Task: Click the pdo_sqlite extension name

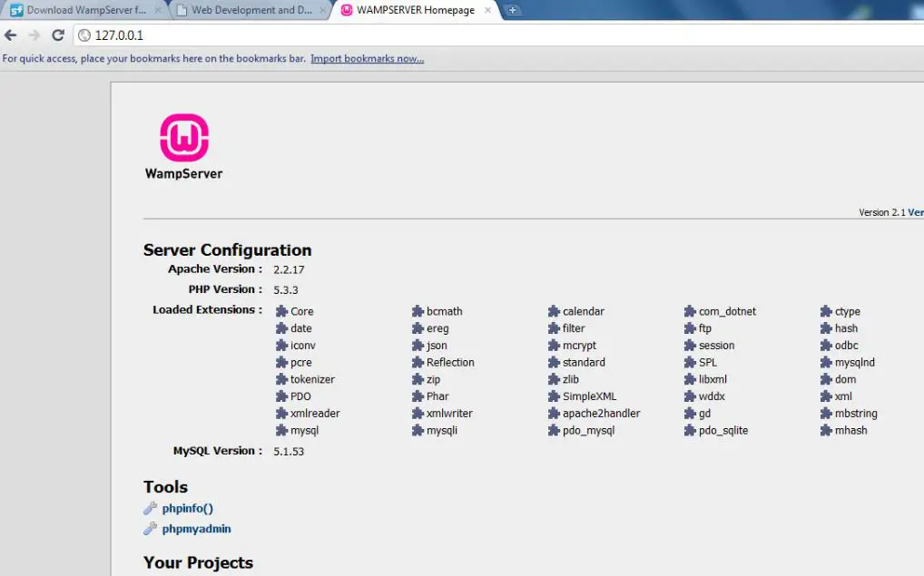Action: click(x=723, y=431)
